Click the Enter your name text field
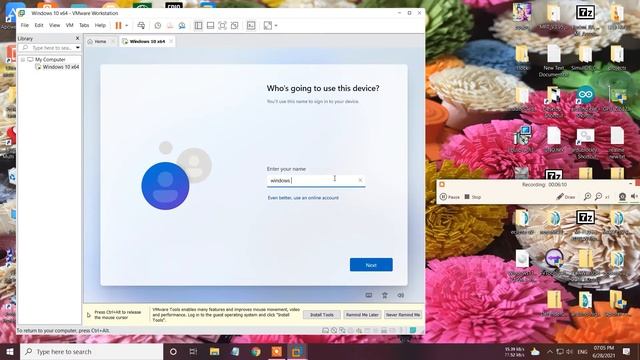 pyautogui.click(x=316, y=180)
